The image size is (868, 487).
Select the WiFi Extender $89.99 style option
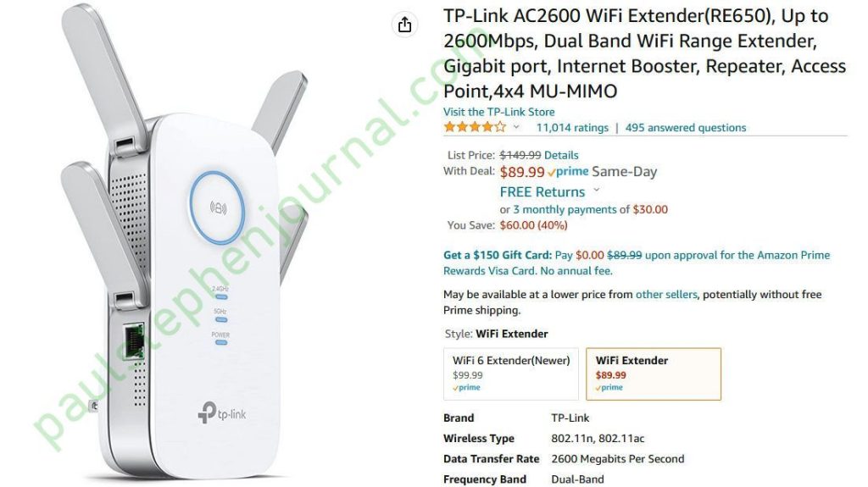point(654,374)
